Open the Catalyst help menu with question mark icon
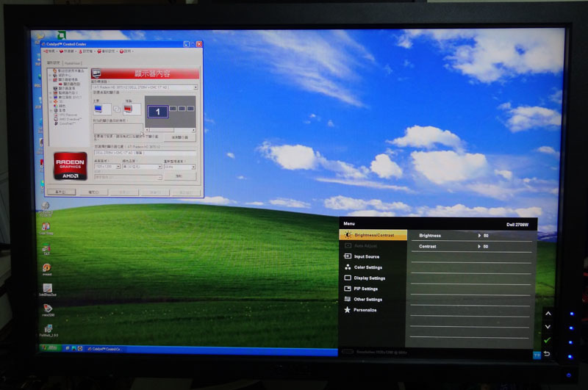 (126, 51)
